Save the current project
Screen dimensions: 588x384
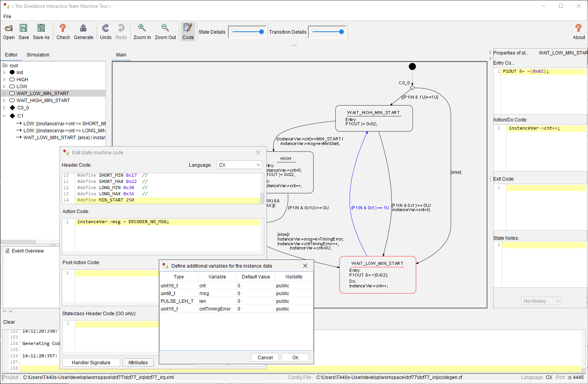(23, 31)
